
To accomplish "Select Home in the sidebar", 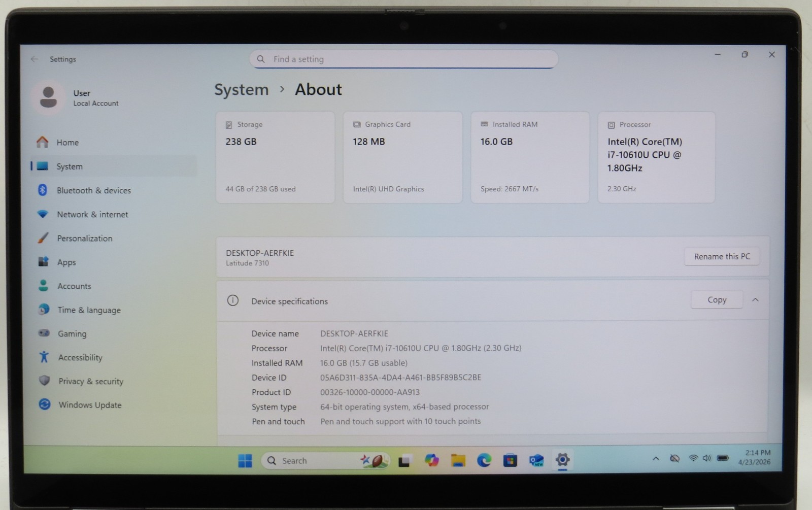I will tap(114, 142).
